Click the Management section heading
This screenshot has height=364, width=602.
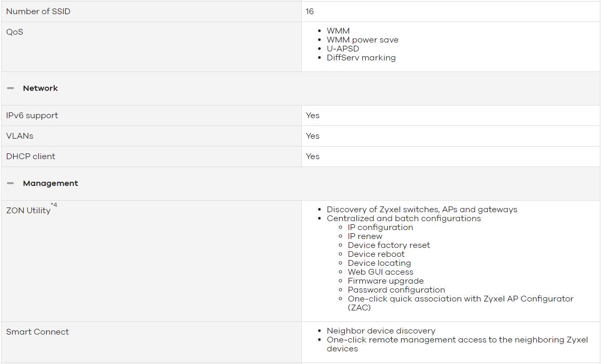[x=50, y=183]
